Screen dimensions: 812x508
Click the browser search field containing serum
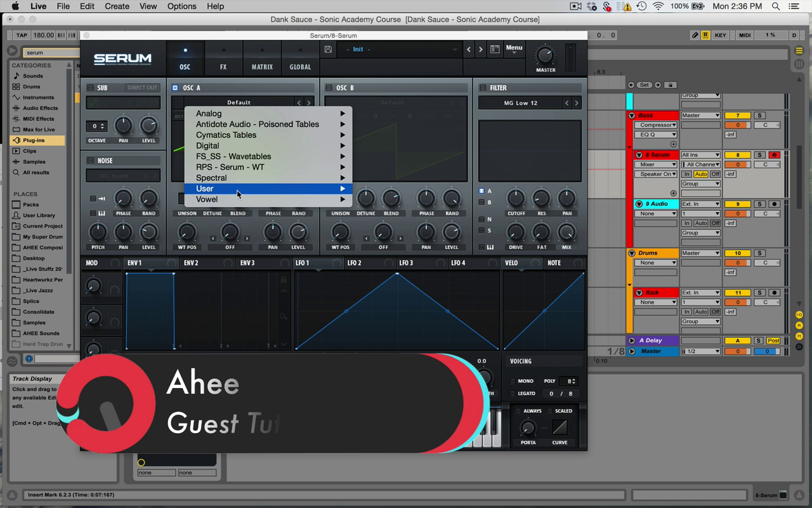44,53
